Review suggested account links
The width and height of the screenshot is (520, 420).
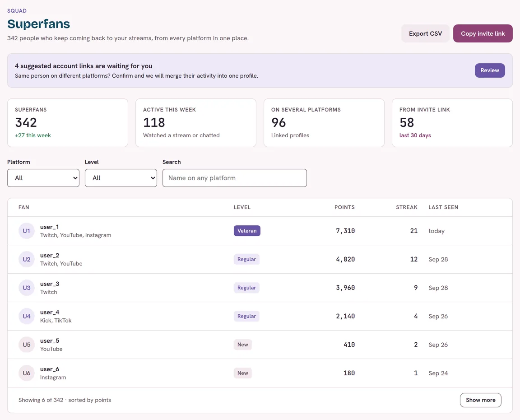pyautogui.click(x=489, y=70)
